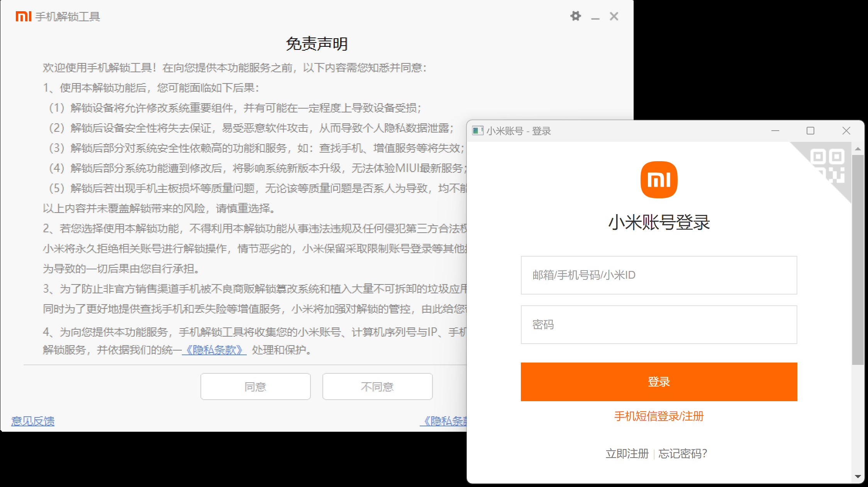The height and width of the screenshot is (487, 868).
Task: Click 忘记密码? forgot password link
Action: coord(683,453)
